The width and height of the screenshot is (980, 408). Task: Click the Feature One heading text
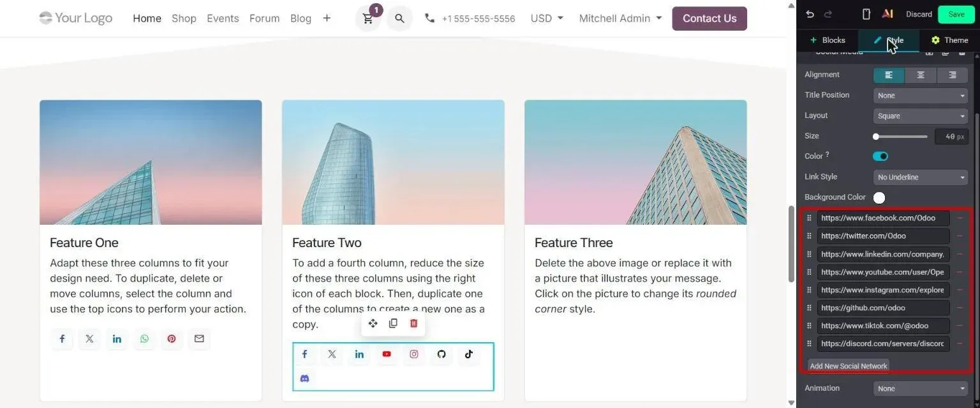[84, 243]
